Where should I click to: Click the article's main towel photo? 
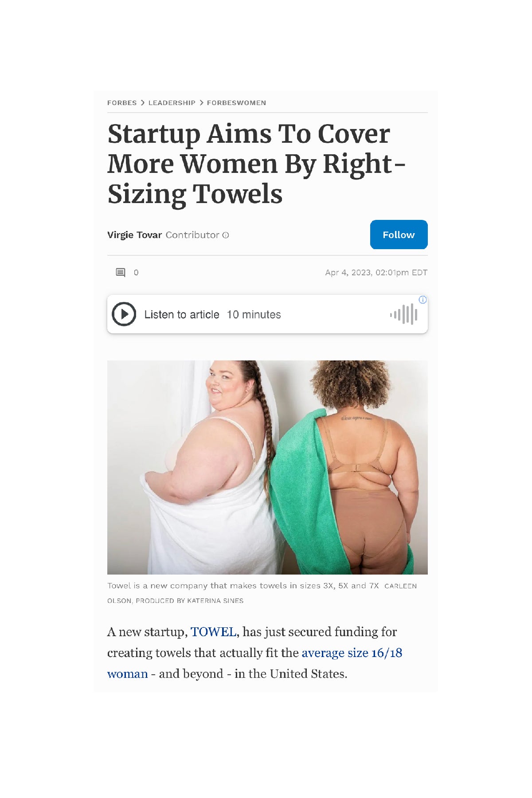pyautogui.click(x=267, y=467)
